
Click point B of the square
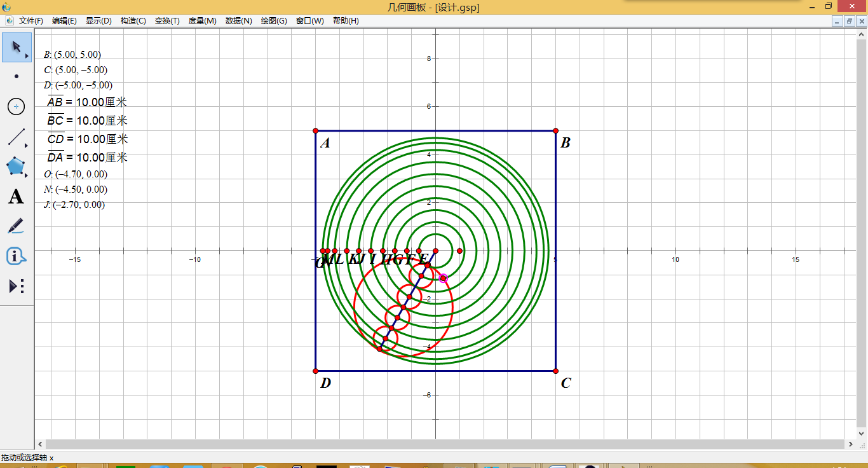coord(555,131)
